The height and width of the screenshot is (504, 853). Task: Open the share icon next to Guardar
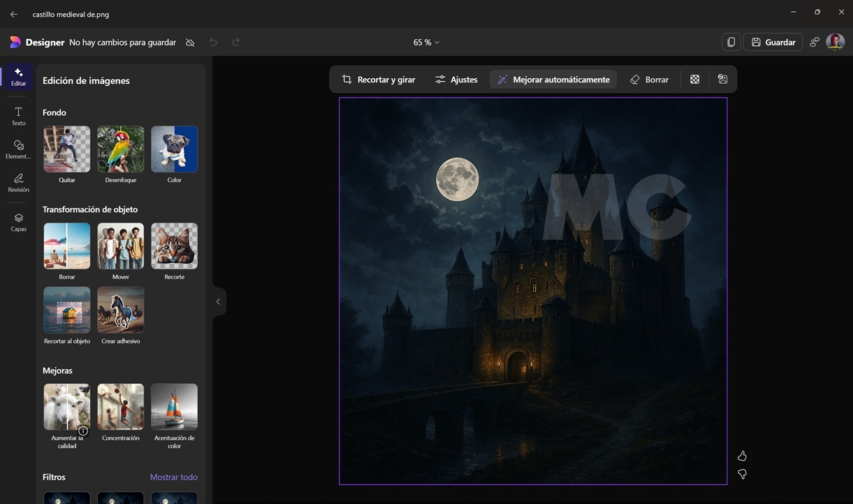tap(814, 42)
